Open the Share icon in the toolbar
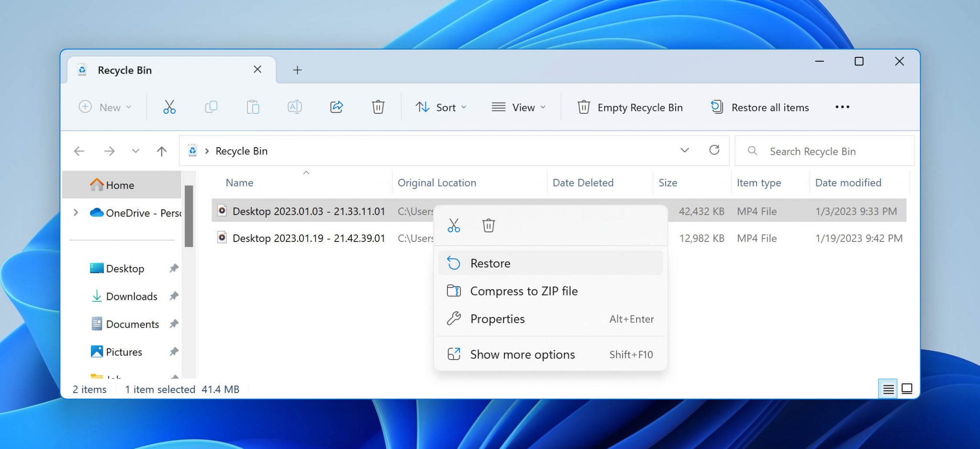Image resolution: width=980 pixels, height=449 pixels. (336, 107)
